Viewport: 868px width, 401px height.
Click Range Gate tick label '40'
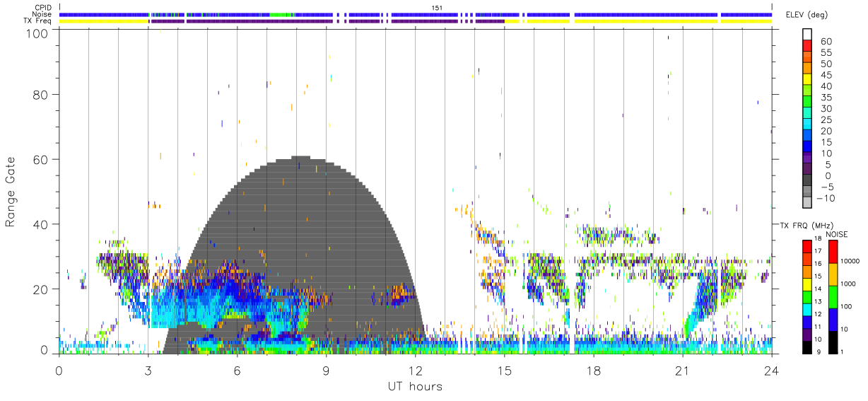point(41,223)
